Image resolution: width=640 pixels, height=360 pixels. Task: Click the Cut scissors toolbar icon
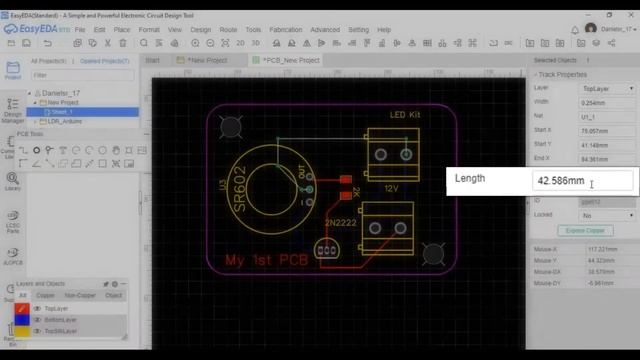tap(108, 43)
